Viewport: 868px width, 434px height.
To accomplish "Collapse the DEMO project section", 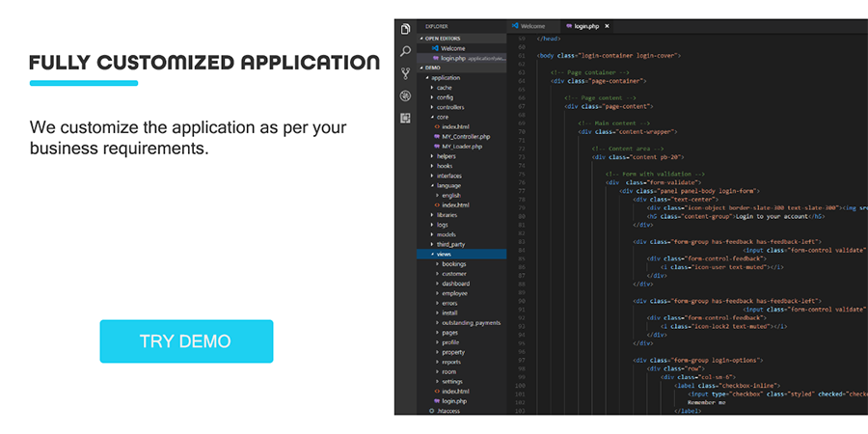I will pos(431,68).
